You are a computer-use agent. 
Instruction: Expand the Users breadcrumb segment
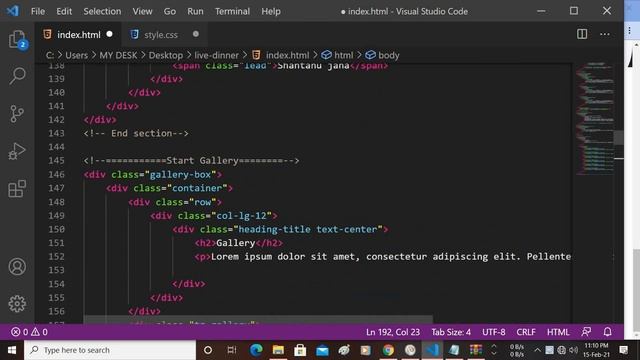tap(76, 55)
